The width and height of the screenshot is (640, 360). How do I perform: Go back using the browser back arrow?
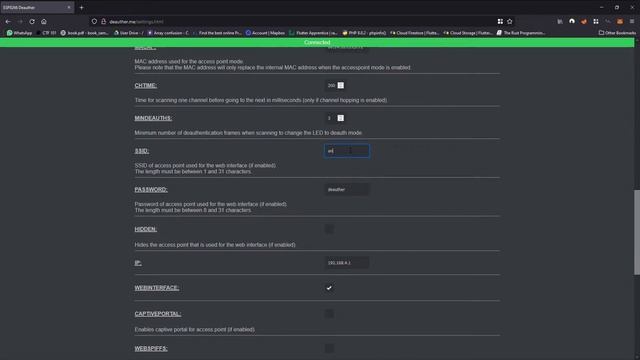click(8, 21)
